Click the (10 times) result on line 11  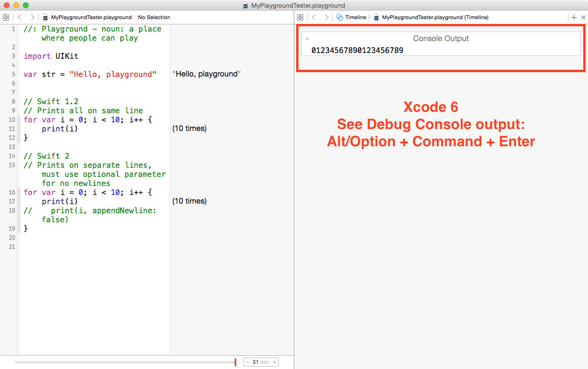pyautogui.click(x=189, y=129)
